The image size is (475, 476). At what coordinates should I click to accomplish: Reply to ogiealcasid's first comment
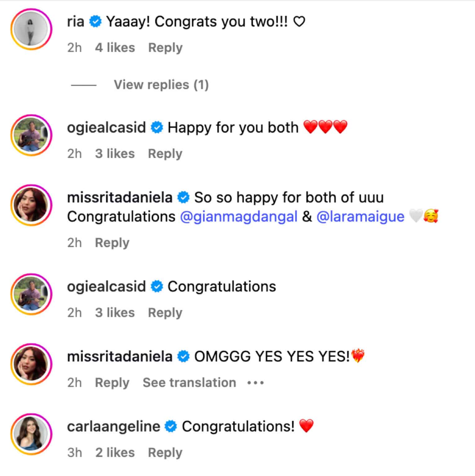[x=165, y=153]
